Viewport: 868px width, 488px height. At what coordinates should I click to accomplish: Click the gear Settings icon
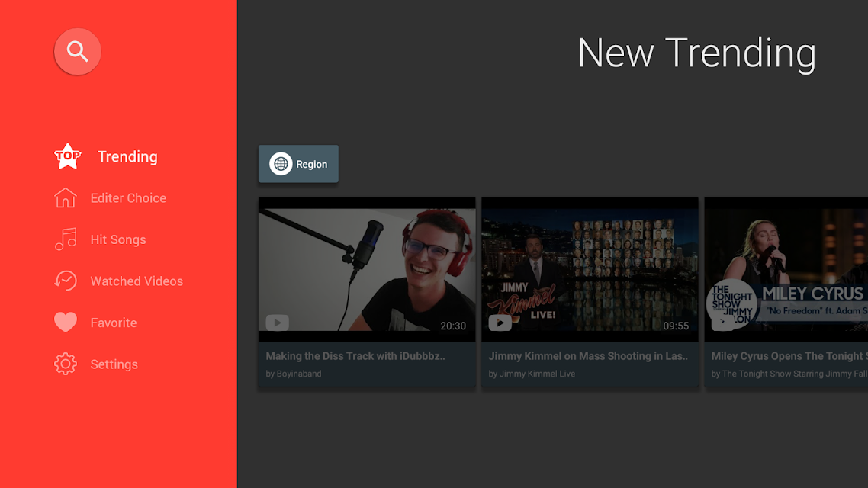tap(66, 364)
